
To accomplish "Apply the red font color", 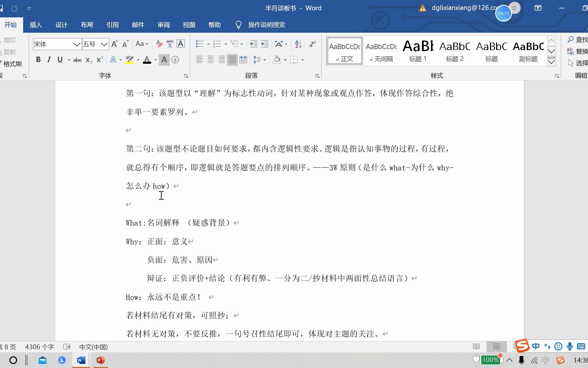I will tap(147, 60).
